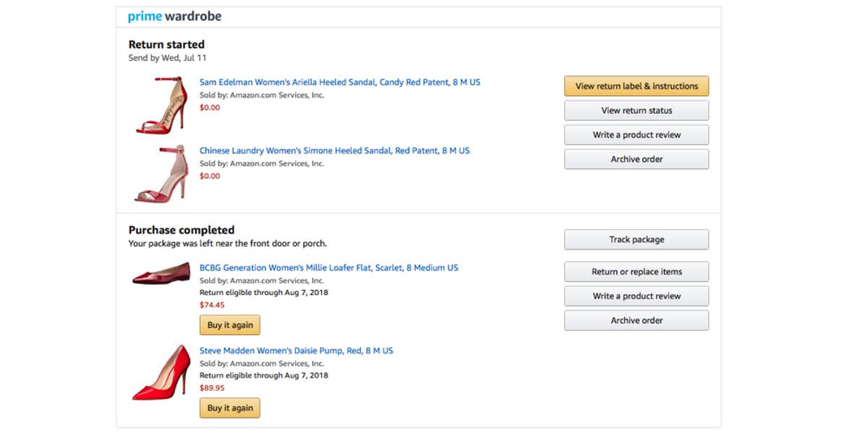Open the Steve Madden Daisie Pump product page

(297, 350)
